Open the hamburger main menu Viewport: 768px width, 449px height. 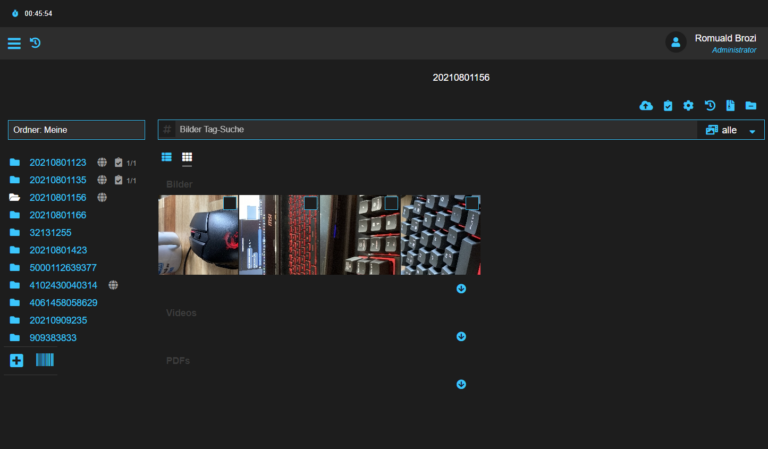[x=14, y=43]
